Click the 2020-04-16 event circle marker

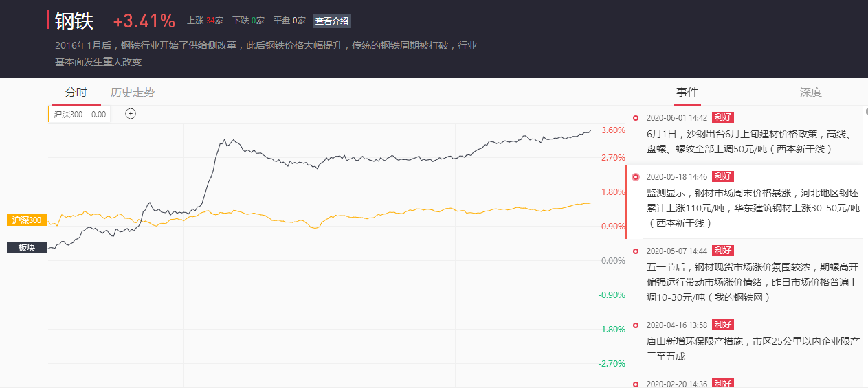coord(636,325)
